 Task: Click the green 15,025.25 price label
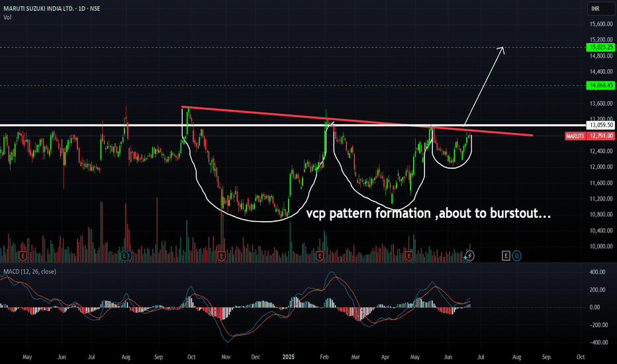(600, 47)
